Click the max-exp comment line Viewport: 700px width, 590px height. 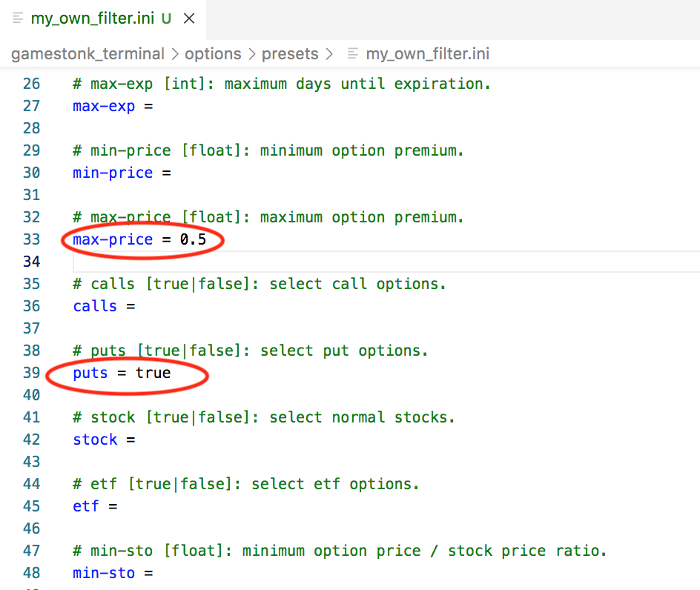[282, 84]
